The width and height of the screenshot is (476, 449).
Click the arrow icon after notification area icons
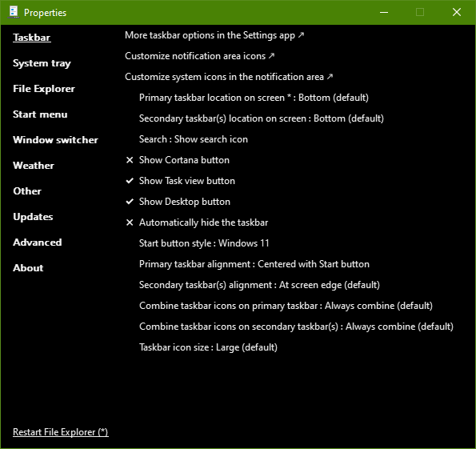click(x=272, y=55)
